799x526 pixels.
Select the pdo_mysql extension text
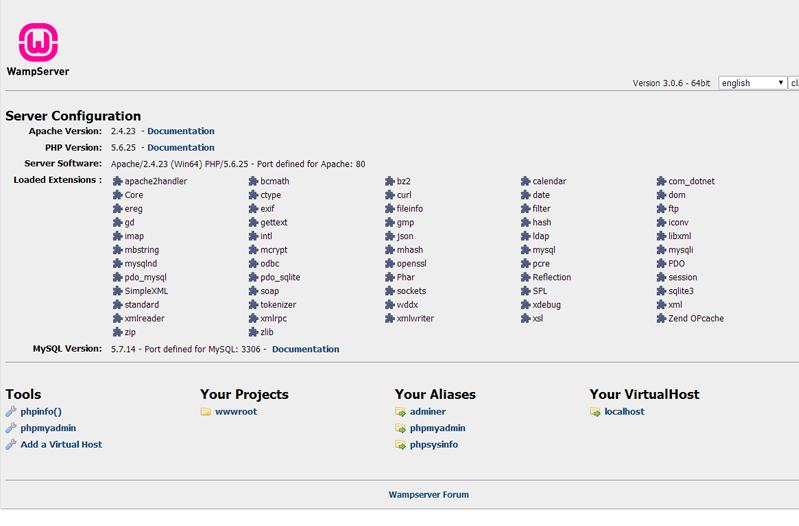(x=145, y=277)
